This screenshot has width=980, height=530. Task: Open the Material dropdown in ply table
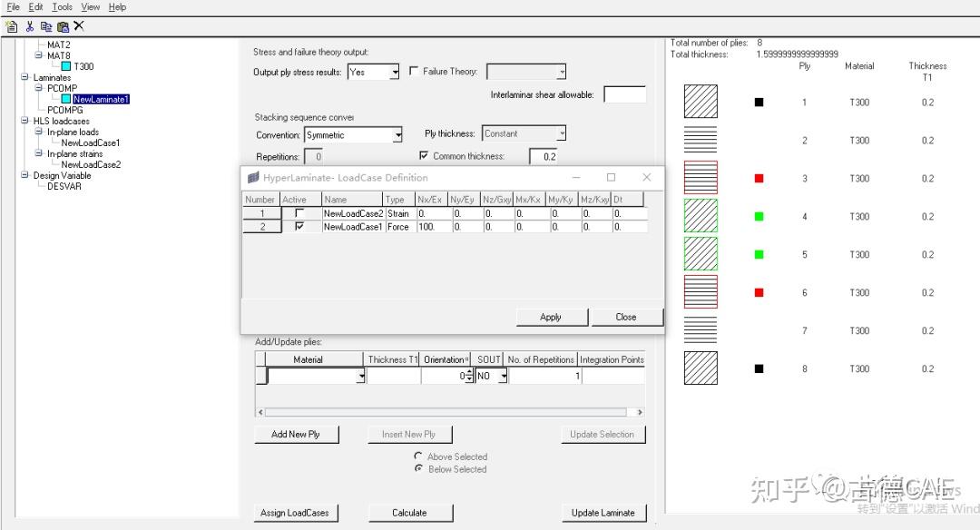360,376
